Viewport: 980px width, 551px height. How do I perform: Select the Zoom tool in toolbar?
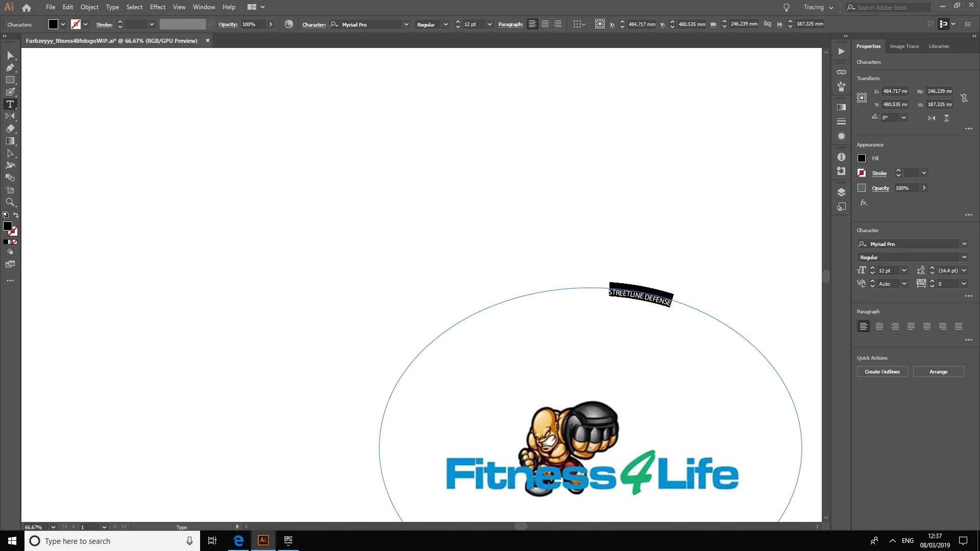pyautogui.click(x=10, y=202)
